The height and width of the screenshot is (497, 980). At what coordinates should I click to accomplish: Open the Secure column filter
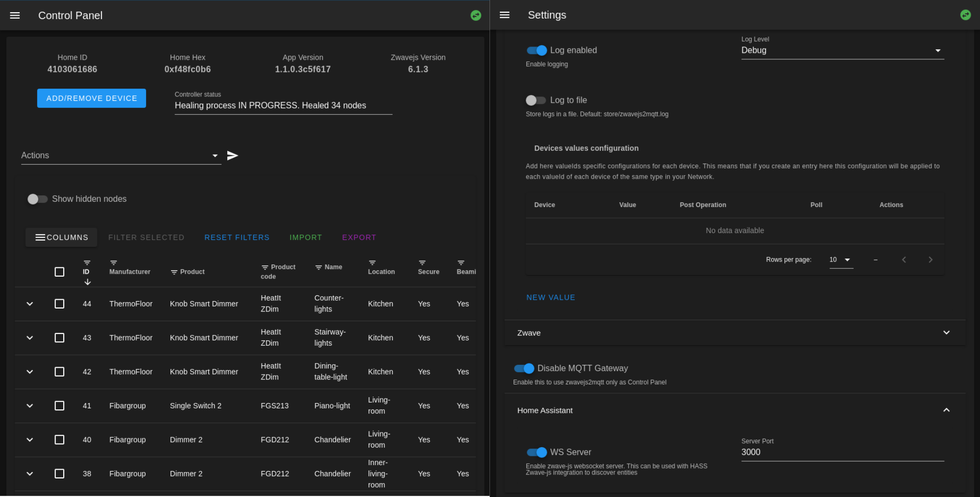(422, 262)
